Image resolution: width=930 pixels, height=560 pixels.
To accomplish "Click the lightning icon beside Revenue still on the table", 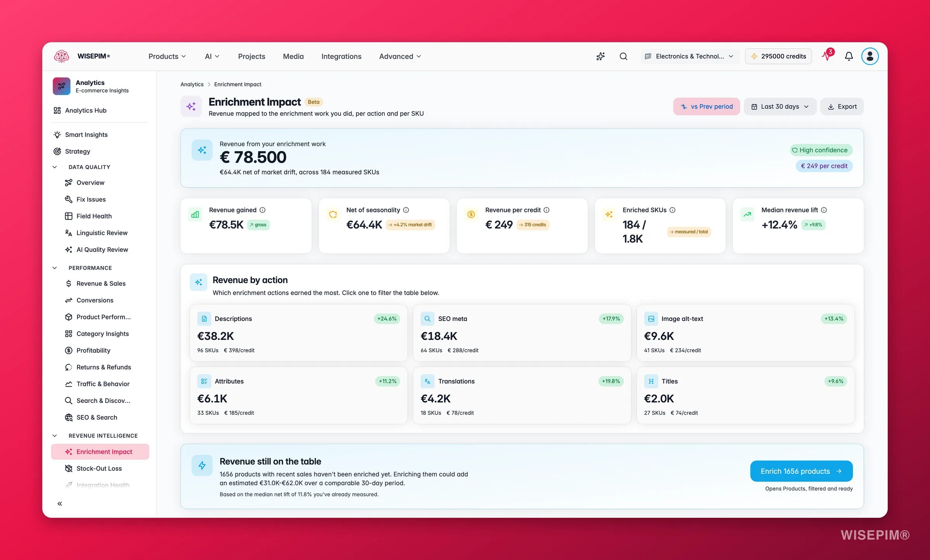I will (202, 465).
